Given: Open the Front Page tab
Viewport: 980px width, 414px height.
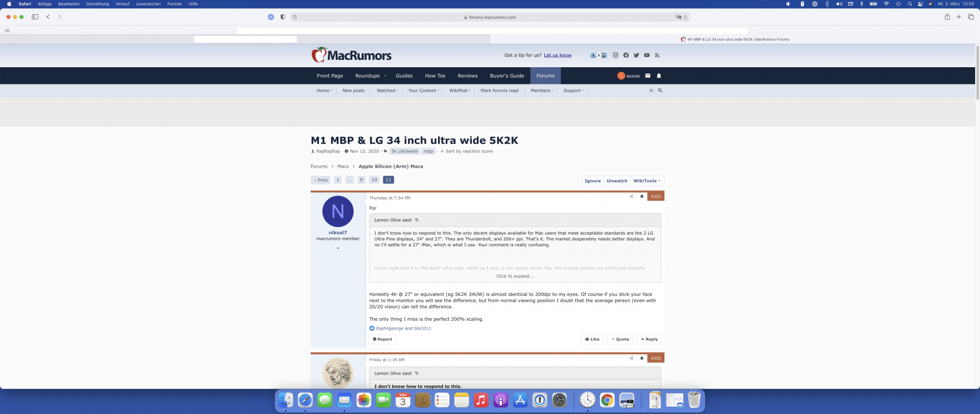Looking at the screenshot, I should (x=330, y=76).
